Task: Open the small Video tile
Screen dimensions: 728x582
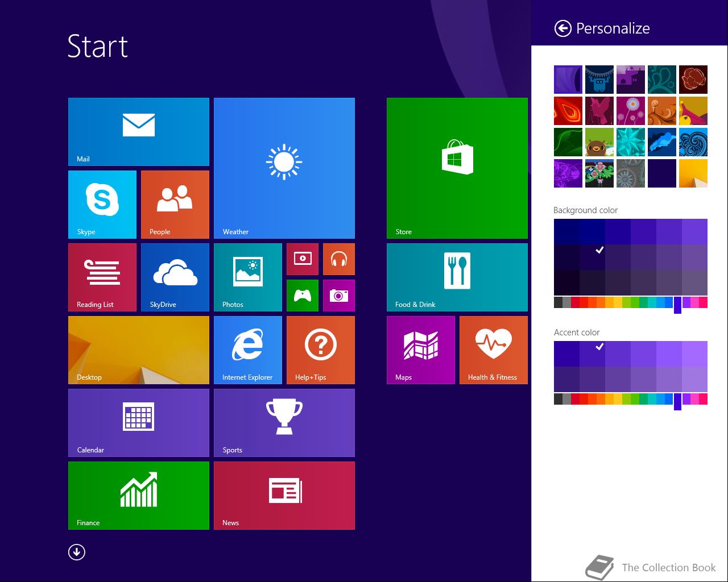Action: click(303, 259)
